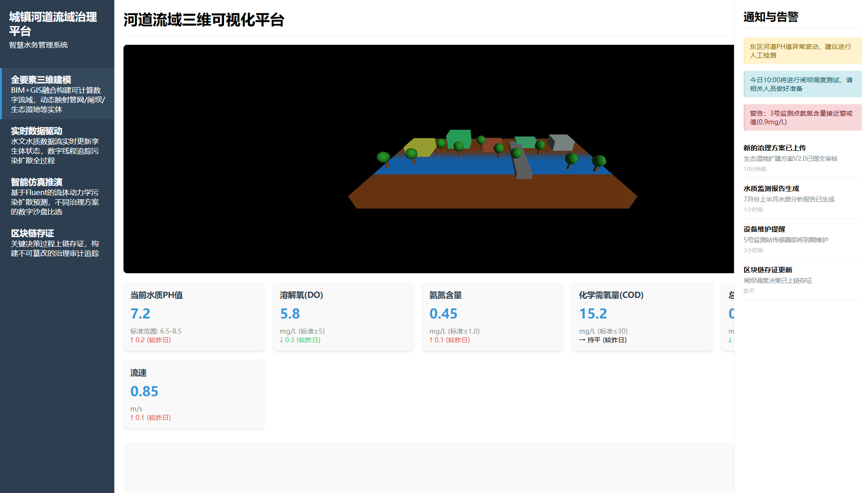Screen dimensions: 868x493
Task: Click the yellow building in 3D model
Action: (x=421, y=145)
